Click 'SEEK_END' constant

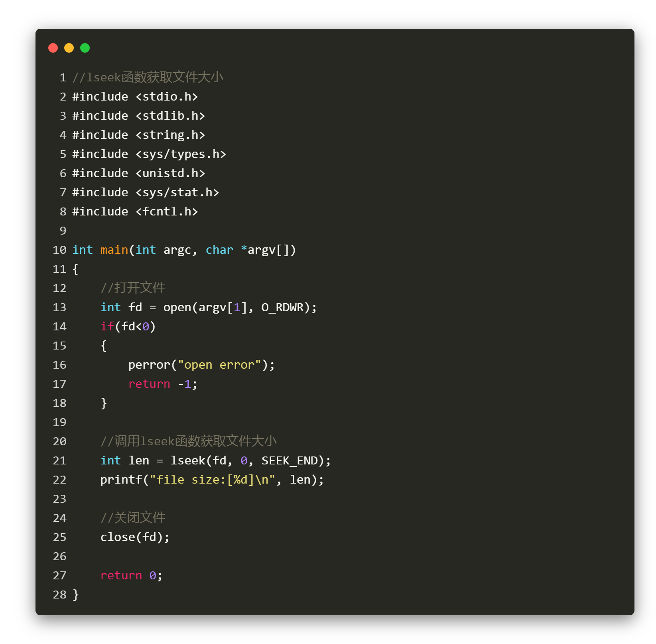(290, 461)
